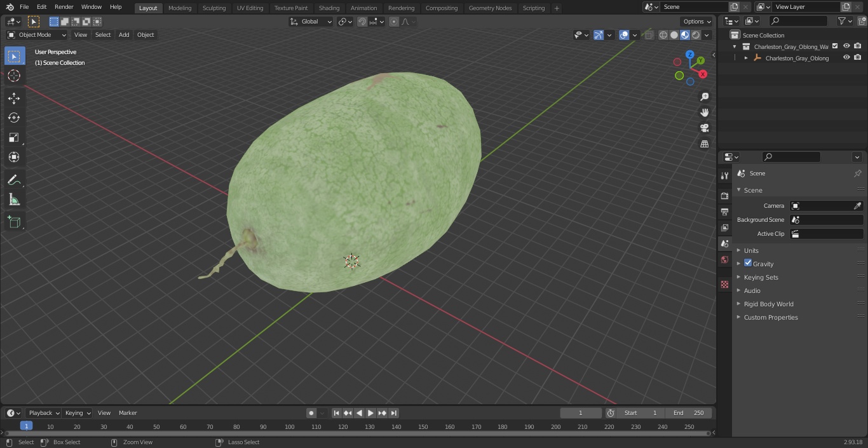Activate the 3D Cursor tool
The width and height of the screenshot is (868, 448).
click(14, 76)
